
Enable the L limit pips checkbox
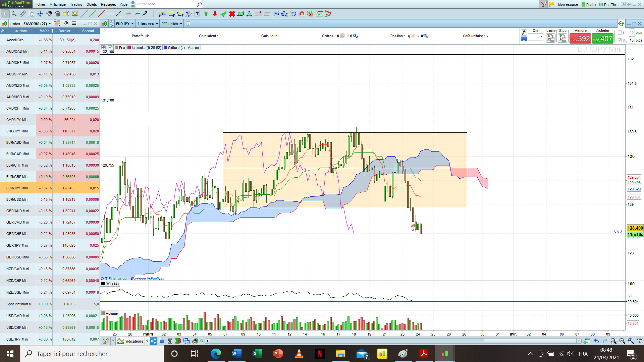tap(620, 33)
